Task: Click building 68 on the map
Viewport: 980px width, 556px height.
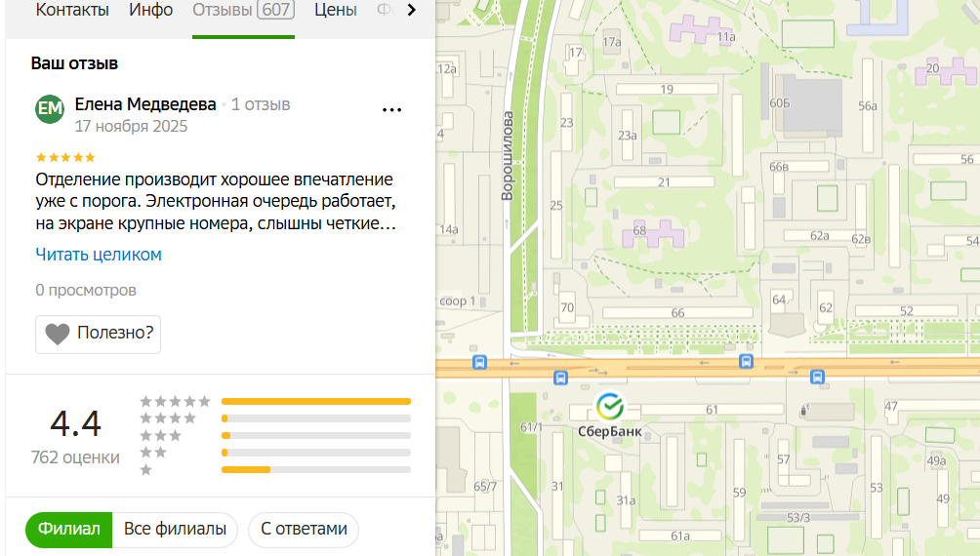Action: (653, 234)
